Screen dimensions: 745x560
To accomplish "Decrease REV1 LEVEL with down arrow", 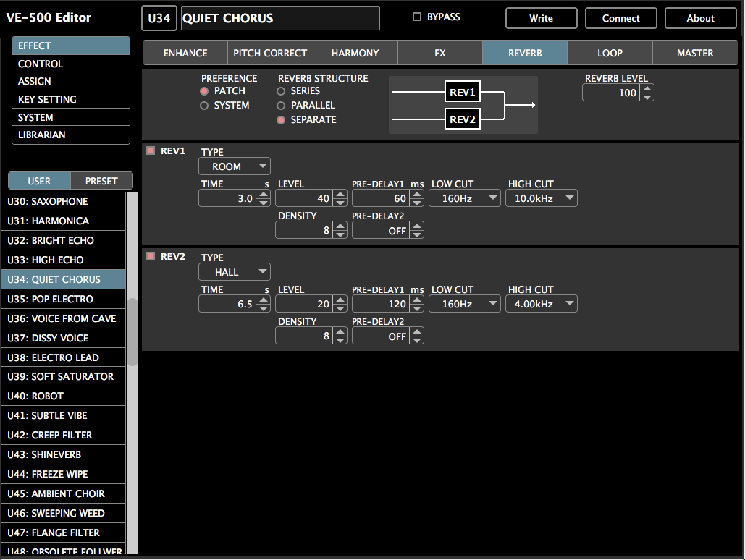I will click(x=340, y=203).
